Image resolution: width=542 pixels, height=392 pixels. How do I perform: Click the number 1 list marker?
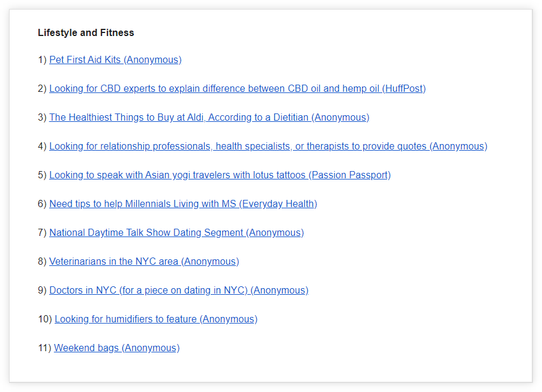pos(42,60)
